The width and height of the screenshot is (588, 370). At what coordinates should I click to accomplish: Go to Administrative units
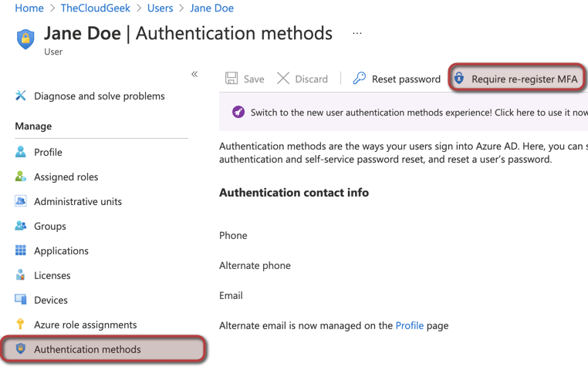[77, 201]
